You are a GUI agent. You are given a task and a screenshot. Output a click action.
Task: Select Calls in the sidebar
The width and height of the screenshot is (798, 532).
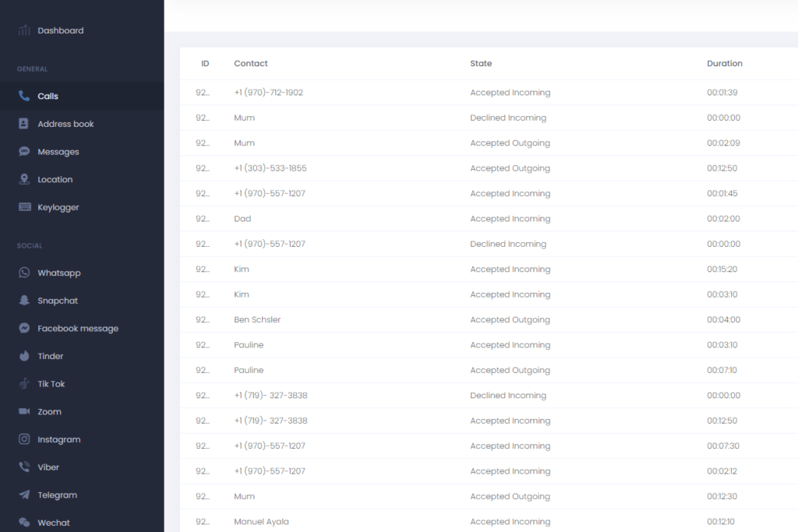click(x=48, y=96)
